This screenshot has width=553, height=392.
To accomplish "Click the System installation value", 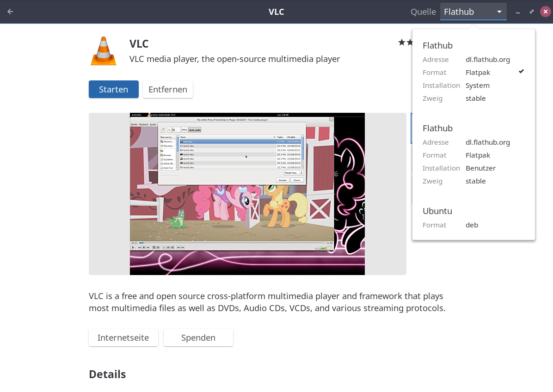I will [478, 86].
